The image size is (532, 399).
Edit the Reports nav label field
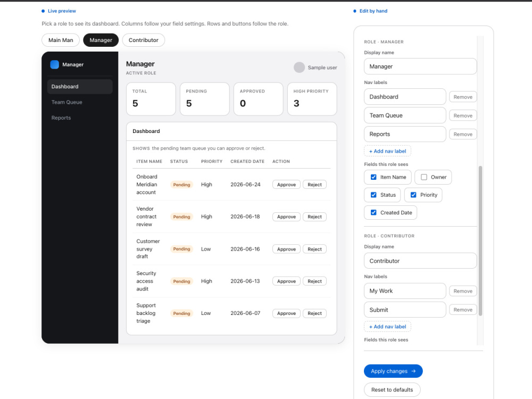(405, 134)
